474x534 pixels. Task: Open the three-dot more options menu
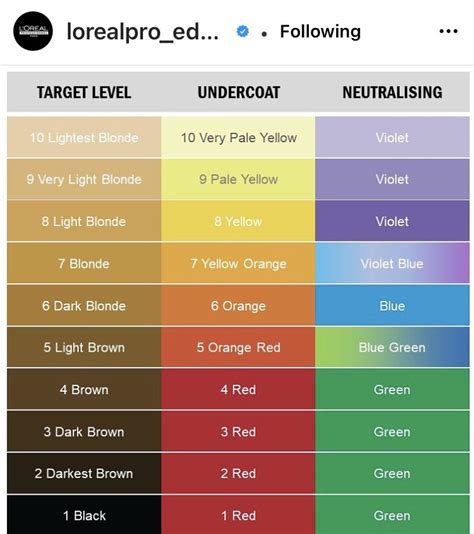point(448,31)
